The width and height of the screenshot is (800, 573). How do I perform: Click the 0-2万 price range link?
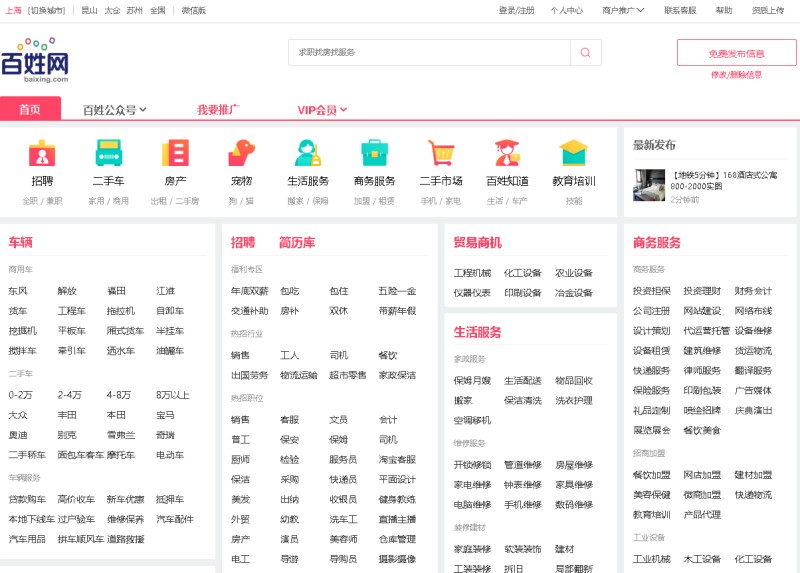20,395
